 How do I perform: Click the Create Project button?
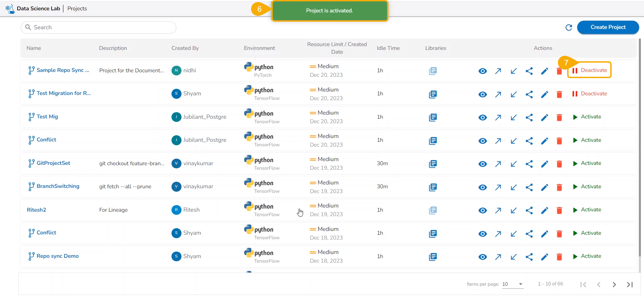[608, 27]
